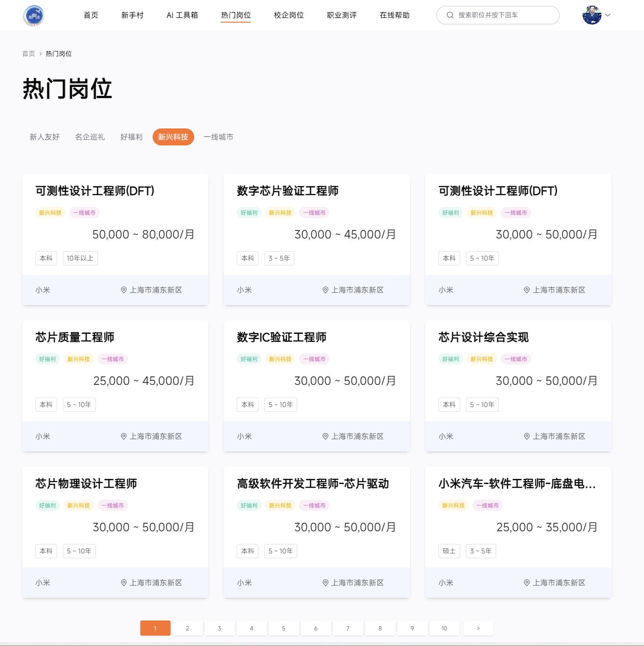Image resolution: width=644 pixels, height=646 pixels.
Task: Click 小米 company name on 芯片物理设计工程师 card
Action: pos(43,583)
